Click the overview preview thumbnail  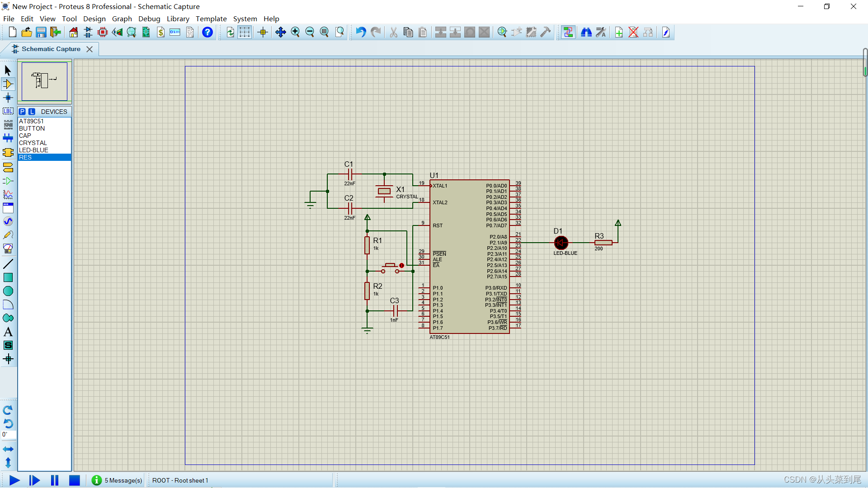click(x=44, y=81)
